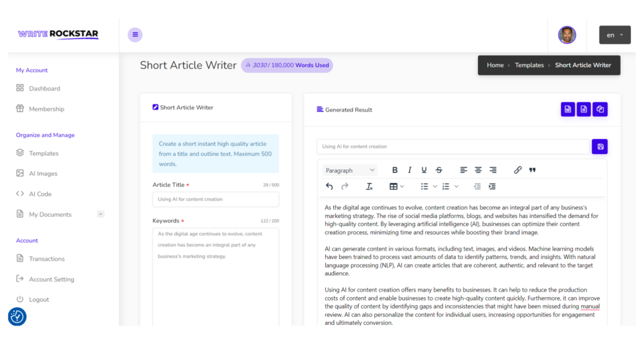Open the en language dropdown
Screen dimensions: 644x362
coord(614,35)
